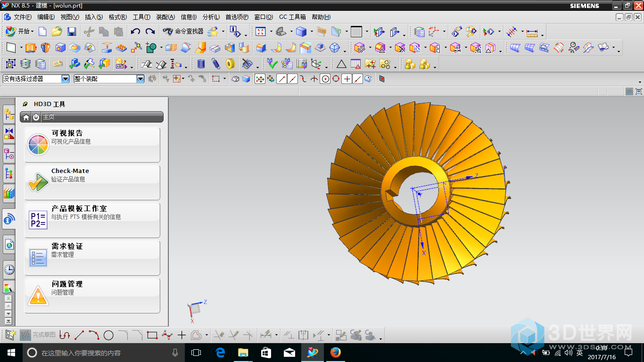Expand the Move Face dropdown arrow
Screen dimensions: 644x362
pyautogui.click(x=370, y=48)
